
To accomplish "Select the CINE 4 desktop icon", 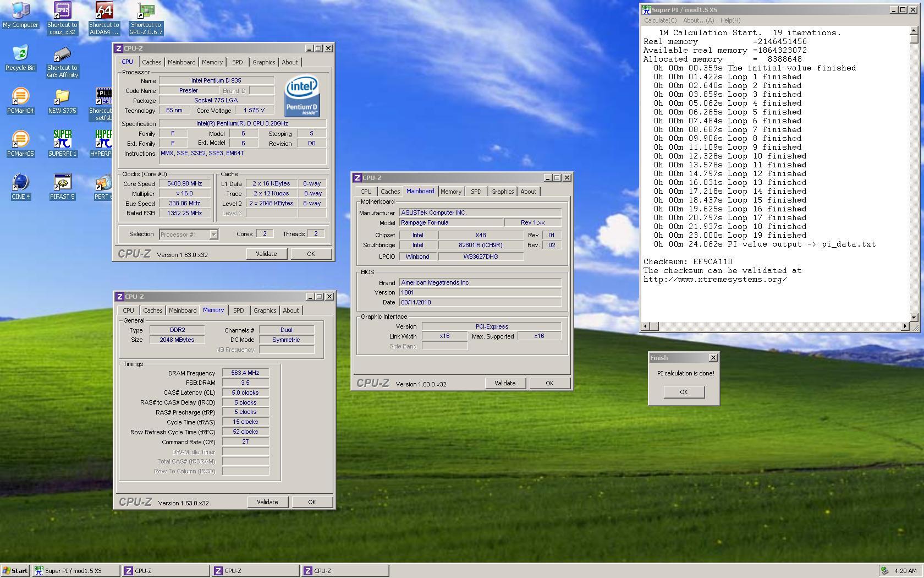I will (20, 187).
